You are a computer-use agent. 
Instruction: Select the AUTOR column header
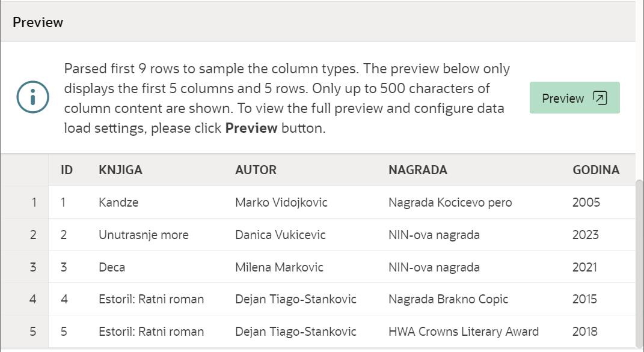(256, 170)
